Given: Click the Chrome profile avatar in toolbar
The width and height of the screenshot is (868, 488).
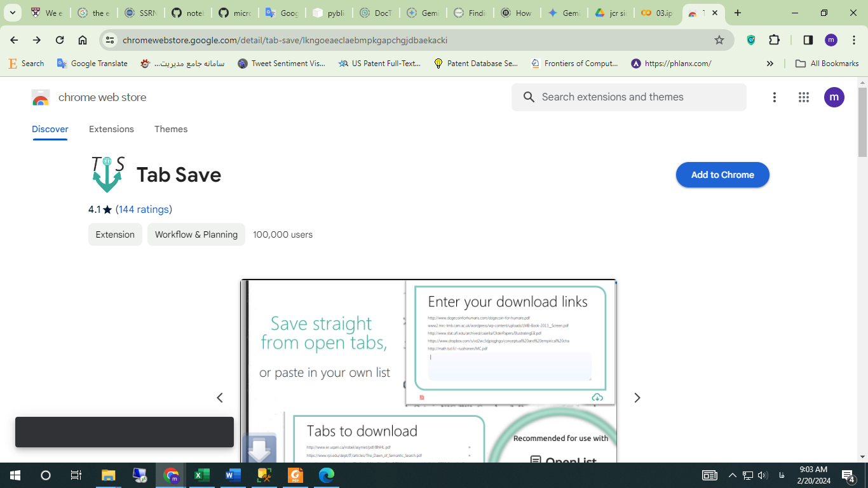Looking at the screenshot, I should (831, 40).
